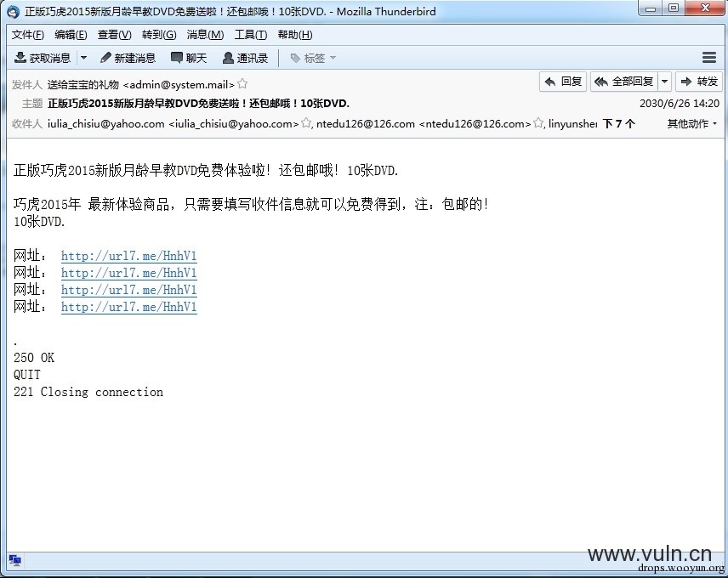This screenshot has height=578, width=728.
Task: Click the subject line text
Action: coord(198,104)
